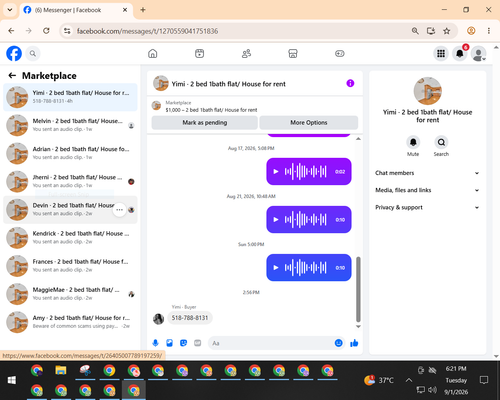Open Frances conversation in chat list
The height and width of the screenshot is (400, 500).
point(70,266)
